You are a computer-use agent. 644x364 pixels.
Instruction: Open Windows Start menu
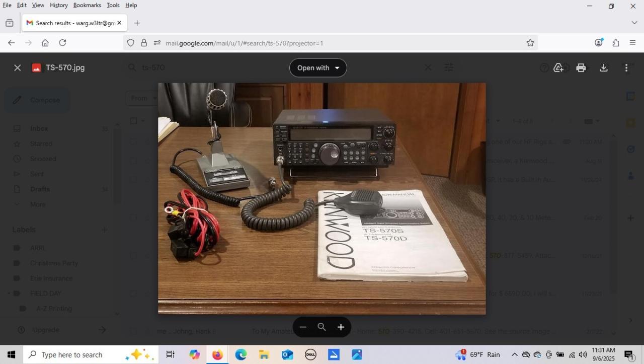11,355
